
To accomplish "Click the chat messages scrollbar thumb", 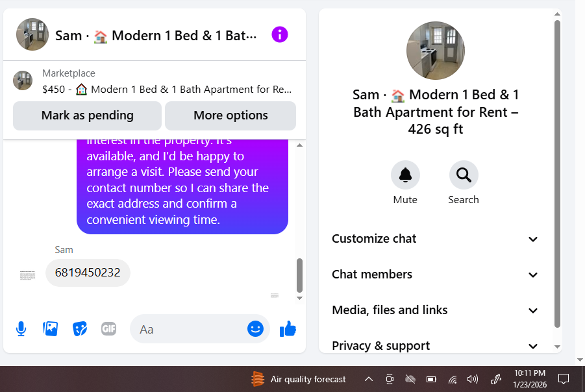I will [x=299, y=275].
